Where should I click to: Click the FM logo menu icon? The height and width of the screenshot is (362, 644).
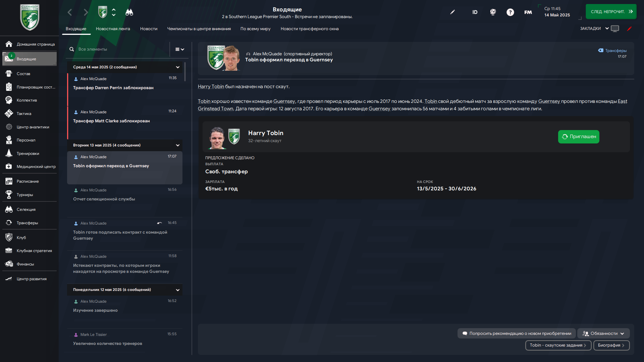coord(528,12)
